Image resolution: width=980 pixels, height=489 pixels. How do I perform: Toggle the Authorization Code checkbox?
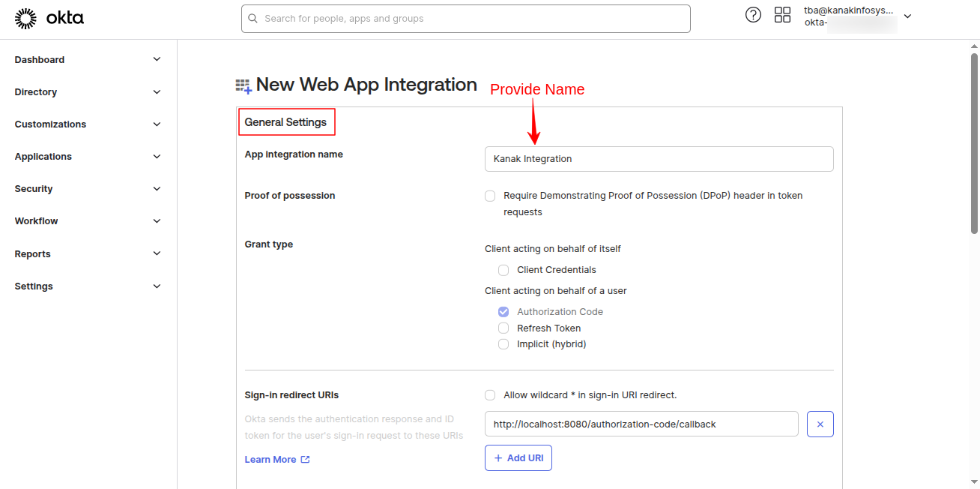(x=503, y=312)
